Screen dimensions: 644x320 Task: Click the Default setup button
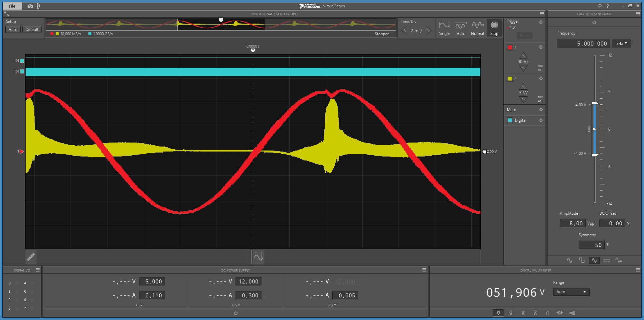click(x=32, y=30)
